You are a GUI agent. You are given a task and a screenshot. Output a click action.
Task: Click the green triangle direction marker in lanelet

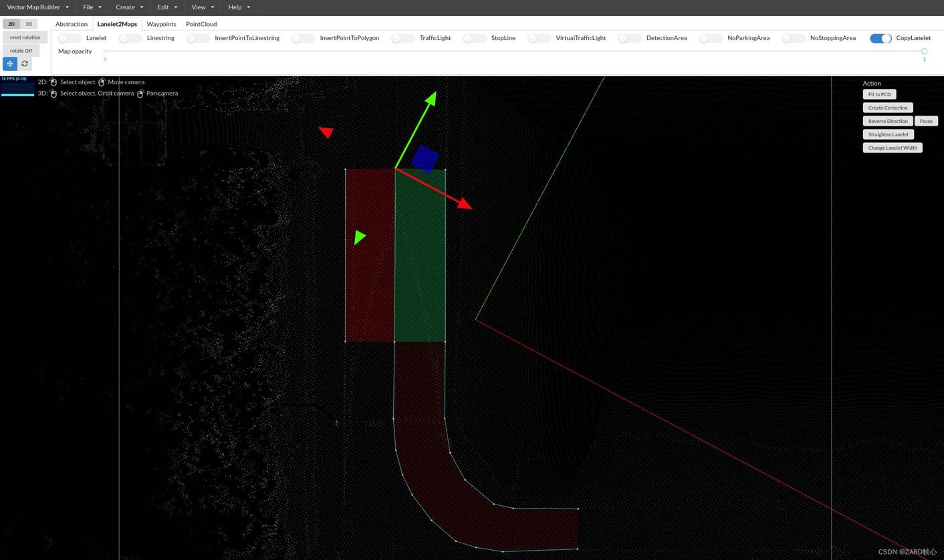click(x=360, y=237)
